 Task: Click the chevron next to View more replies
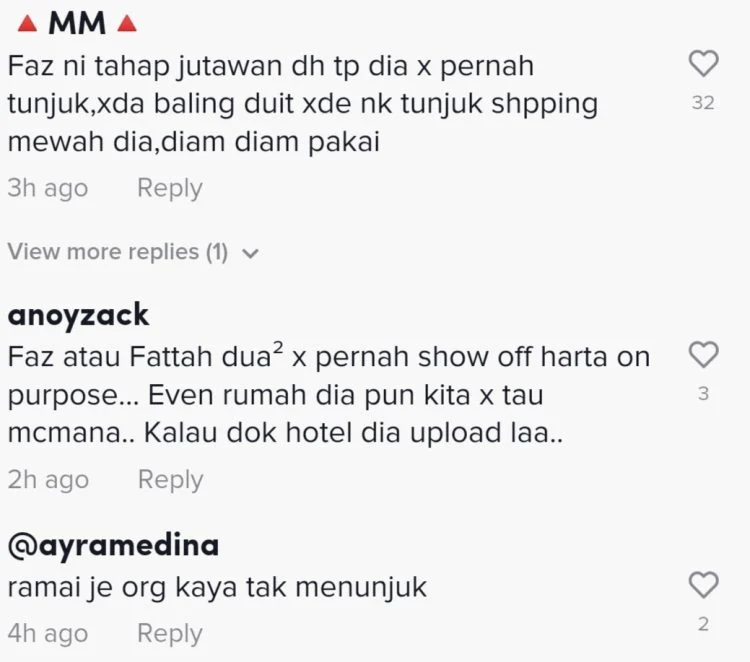coord(250,253)
